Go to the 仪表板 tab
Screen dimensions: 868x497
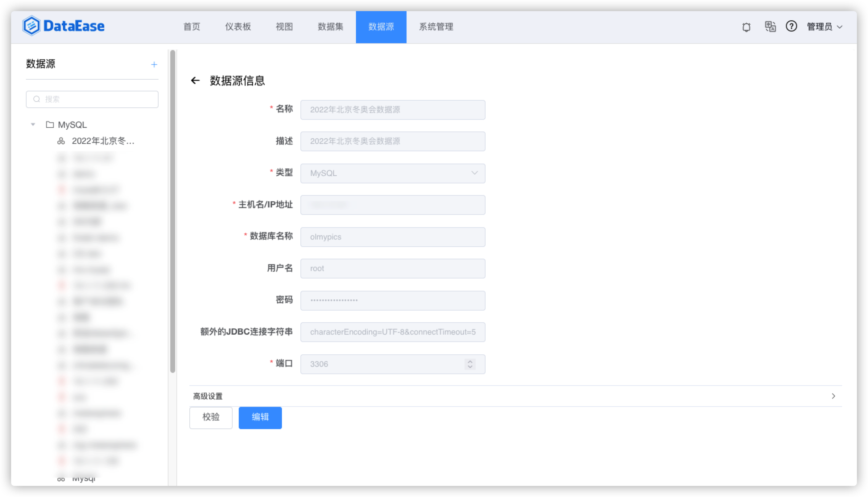click(238, 27)
